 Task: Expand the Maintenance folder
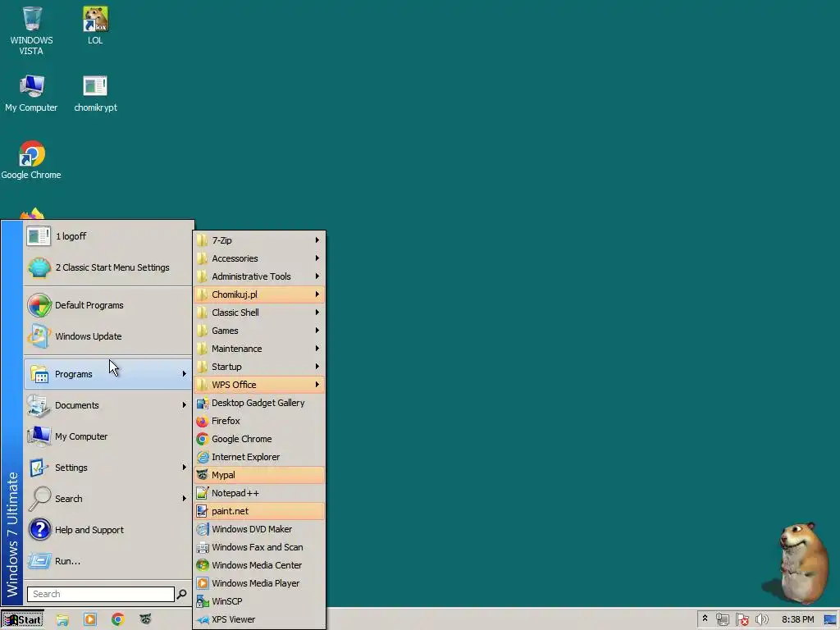click(260, 349)
